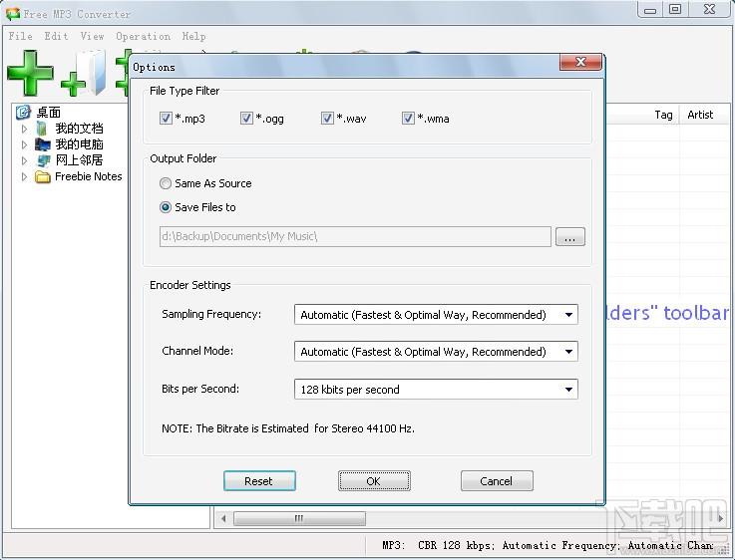Click the Freebie Notes folder icon
Image resolution: width=735 pixels, height=560 pixels.
(43, 176)
